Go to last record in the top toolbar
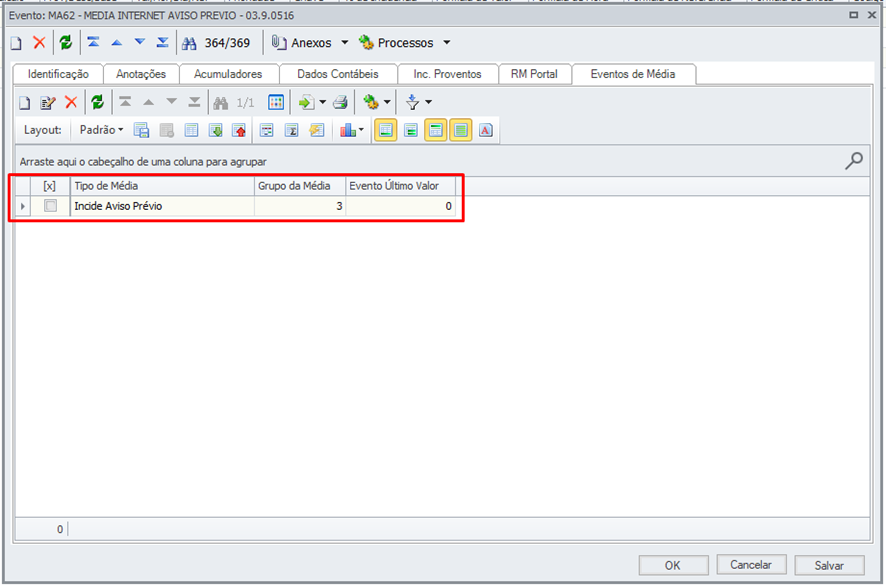 (162, 42)
